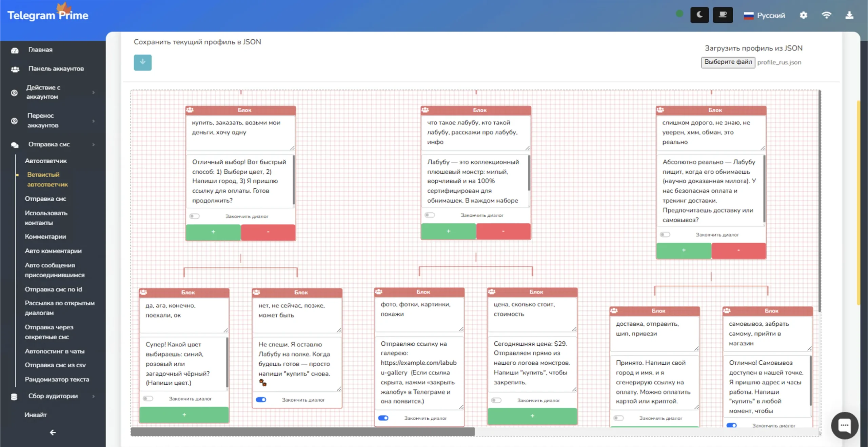This screenshot has height=447, width=868.
Task: Click the 'цена, сколько стоит' keywords field
Action: (532, 313)
